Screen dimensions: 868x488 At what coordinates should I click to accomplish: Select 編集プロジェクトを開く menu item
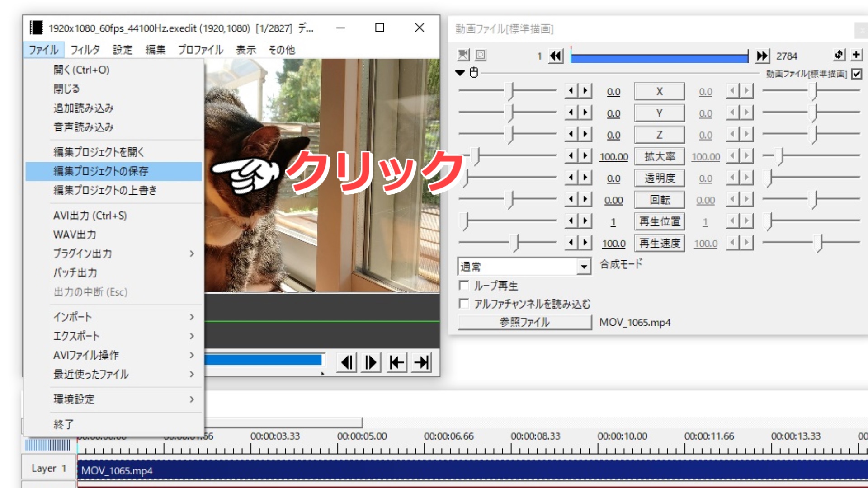pos(113,152)
